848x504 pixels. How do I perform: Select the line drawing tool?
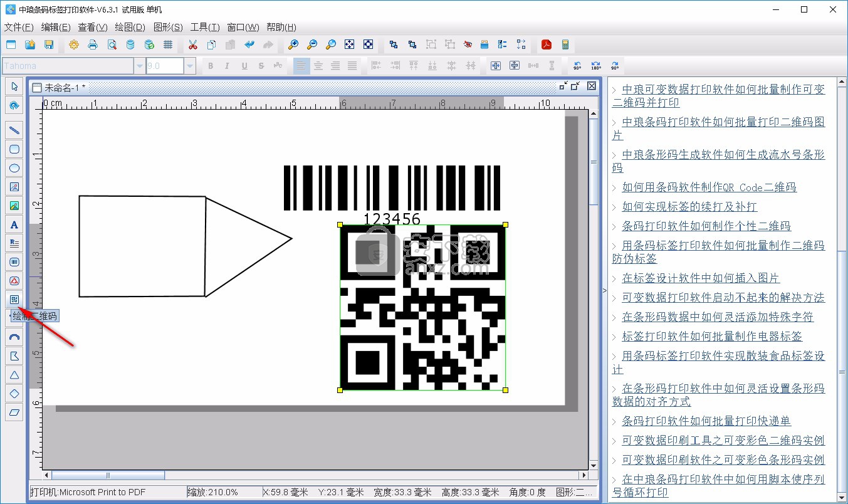click(14, 130)
